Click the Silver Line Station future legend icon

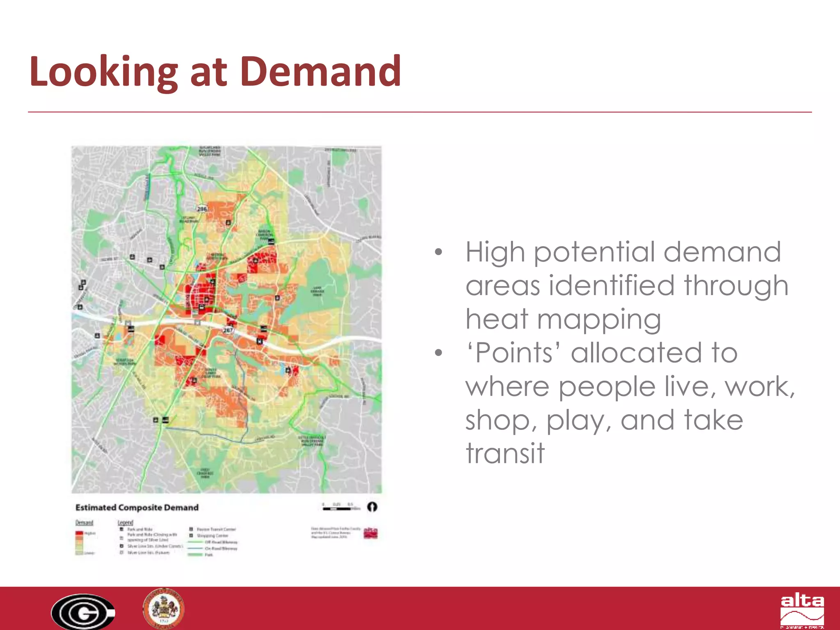(121, 552)
